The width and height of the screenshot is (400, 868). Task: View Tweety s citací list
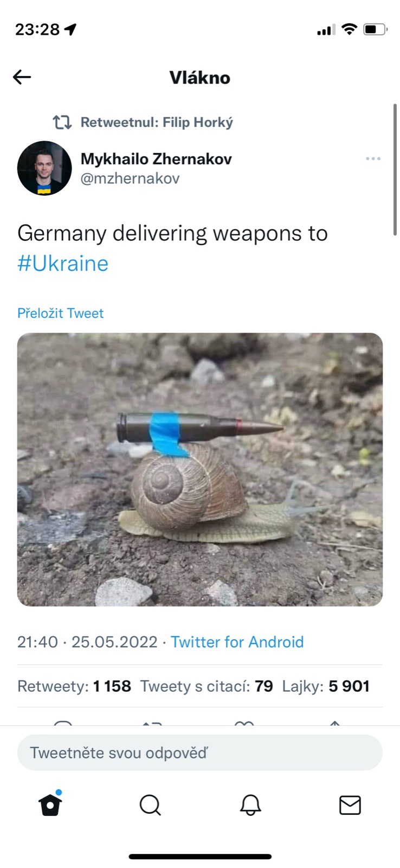click(x=207, y=686)
